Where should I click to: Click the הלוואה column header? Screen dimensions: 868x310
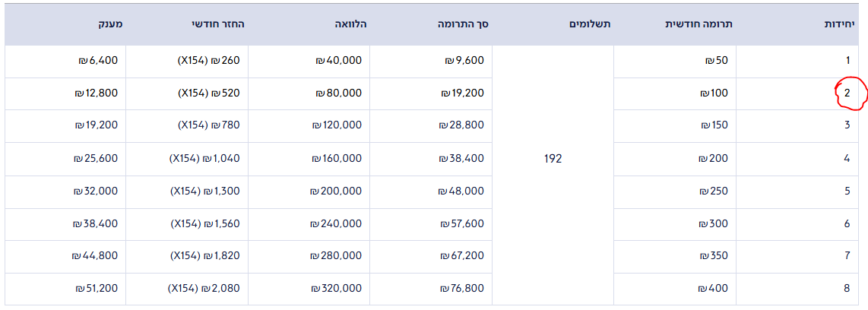(350, 24)
